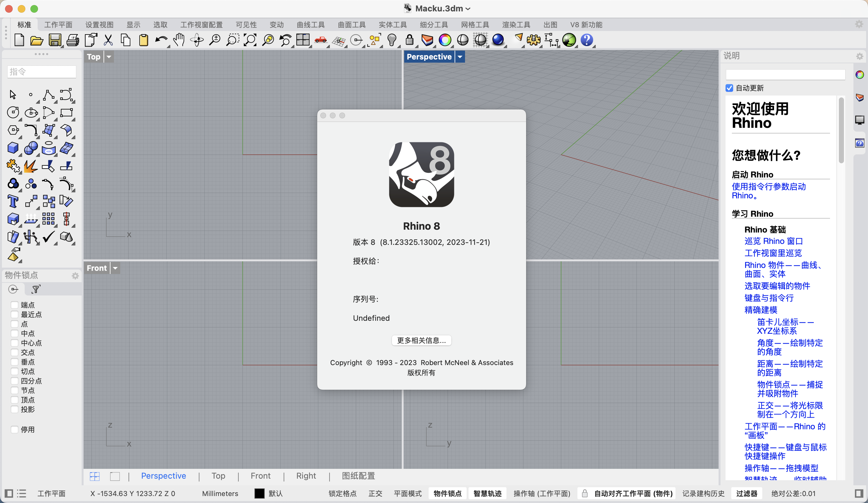Click the Rotate view icon
The height and width of the screenshot is (503, 868).
click(x=197, y=40)
